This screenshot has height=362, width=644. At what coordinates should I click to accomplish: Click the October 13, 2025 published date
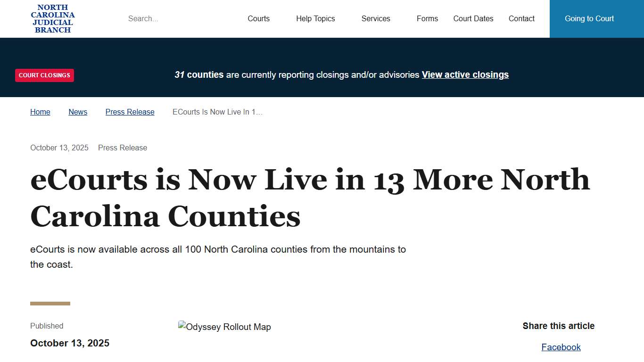point(69,343)
